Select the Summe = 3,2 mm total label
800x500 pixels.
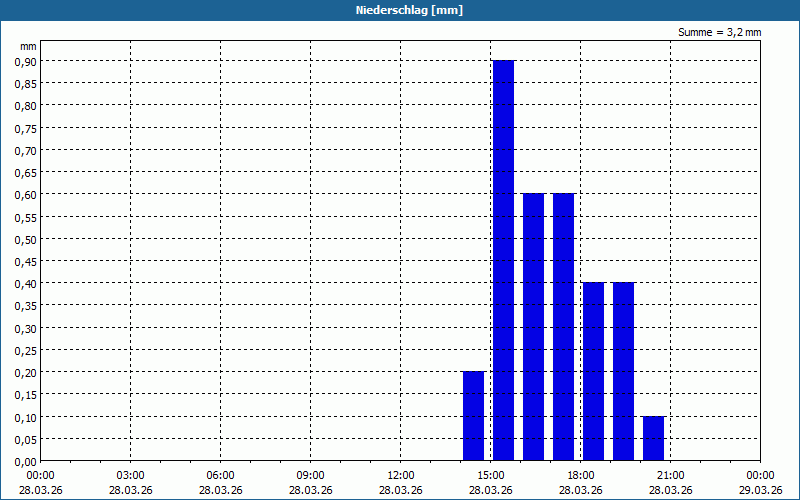719,32
